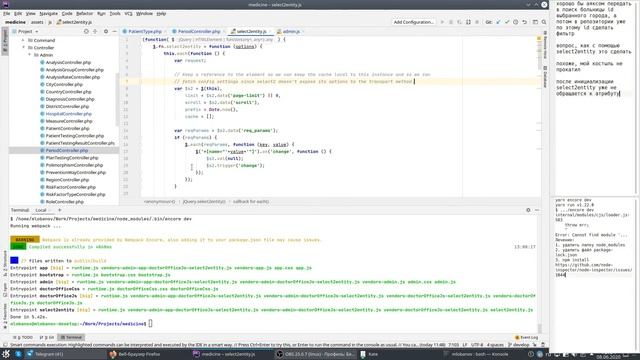Switch to Firefox browser in taskbar

135,354
